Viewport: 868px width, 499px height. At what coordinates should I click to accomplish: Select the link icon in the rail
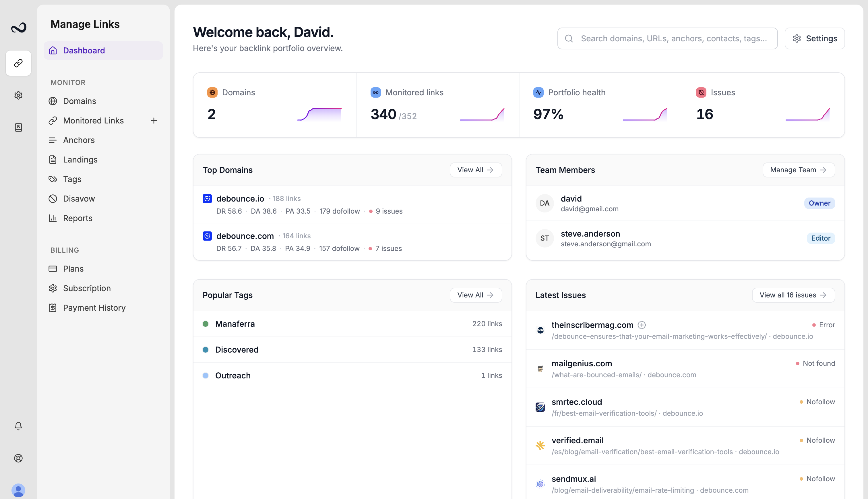[18, 63]
